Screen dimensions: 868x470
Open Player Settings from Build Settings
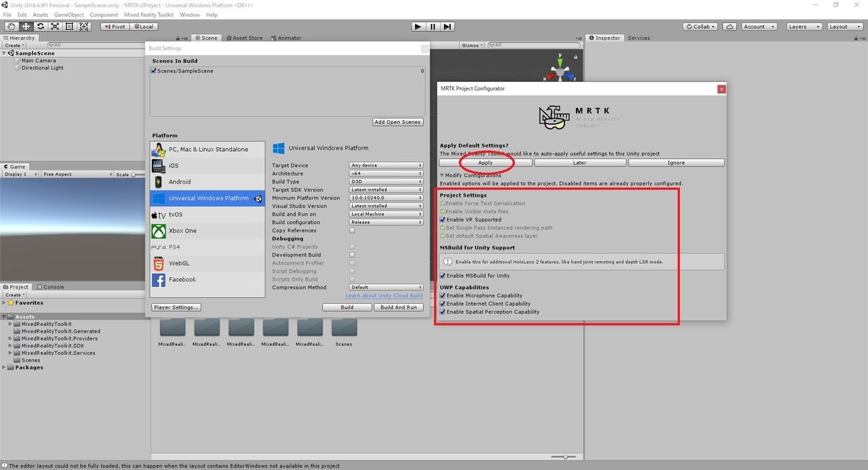[176, 307]
